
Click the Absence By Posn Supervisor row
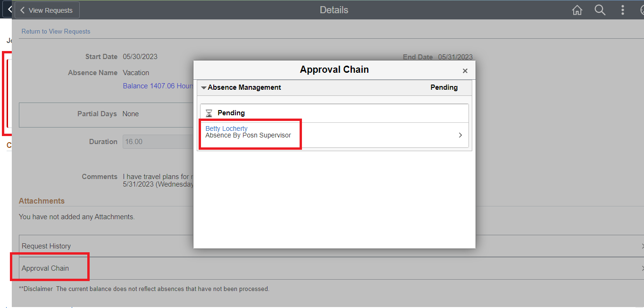click(x=249, y=135)
